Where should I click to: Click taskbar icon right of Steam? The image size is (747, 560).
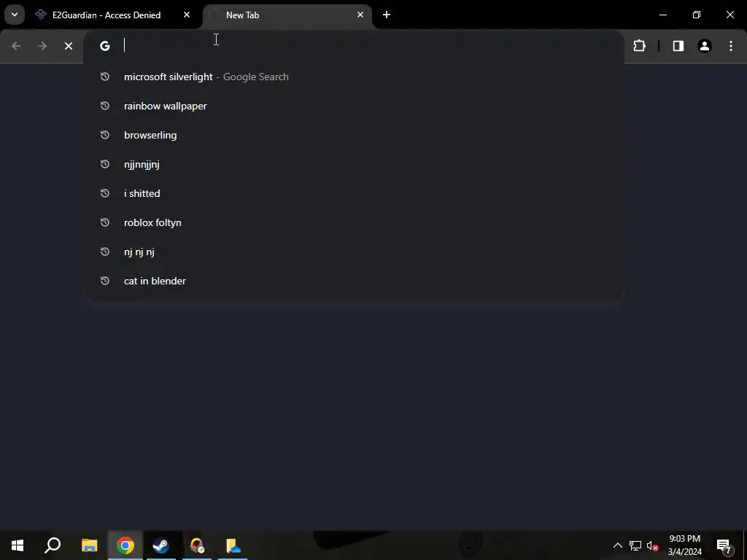[197, 545]
